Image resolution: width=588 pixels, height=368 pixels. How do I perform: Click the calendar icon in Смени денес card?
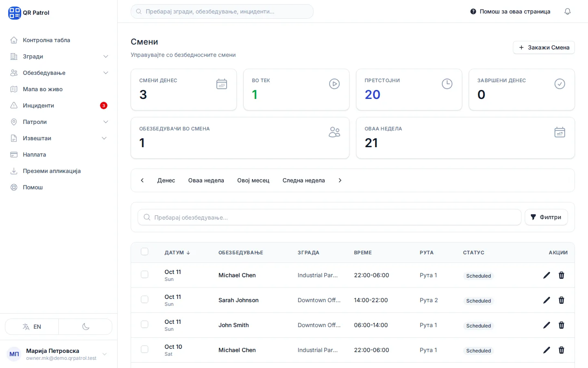point(222,84)
